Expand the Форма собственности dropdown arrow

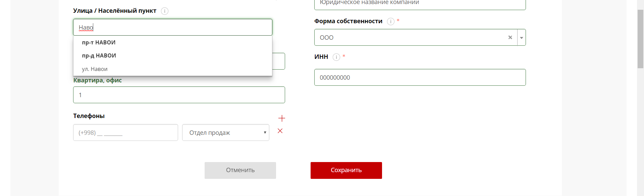point(522,38)
